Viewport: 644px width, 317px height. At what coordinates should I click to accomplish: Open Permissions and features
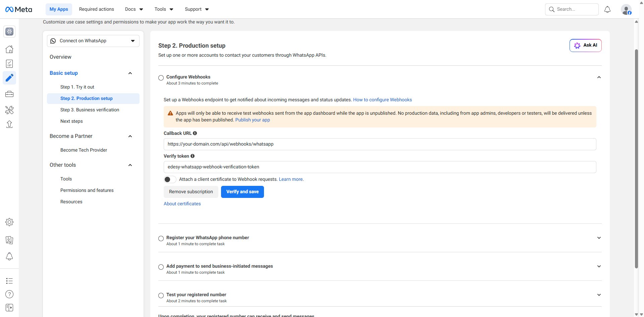87,190
